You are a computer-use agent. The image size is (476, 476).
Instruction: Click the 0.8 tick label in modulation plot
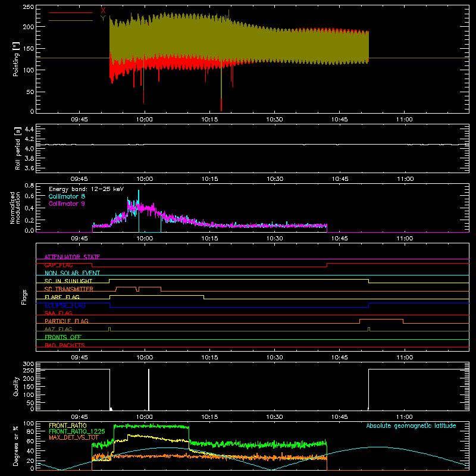pyautogui.click(x=29, y=185)
